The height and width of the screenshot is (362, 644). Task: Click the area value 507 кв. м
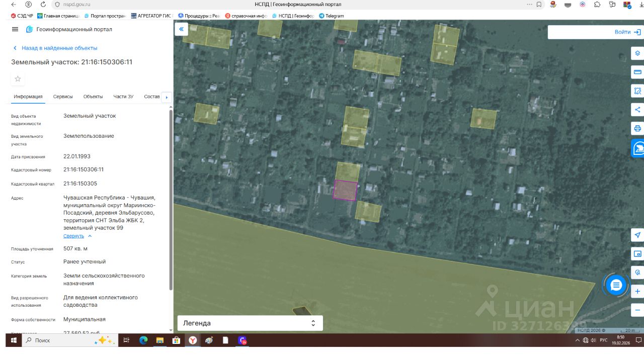[75, 248]
